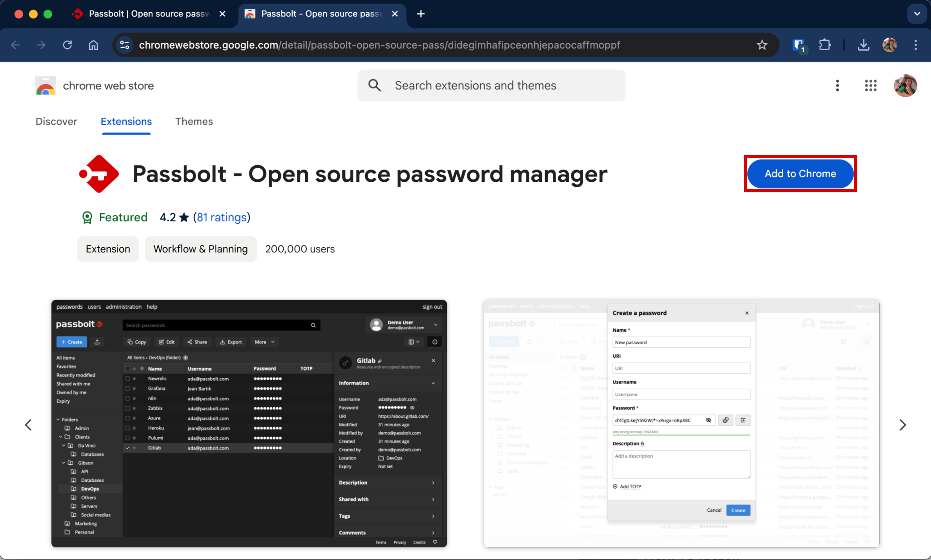The image size is (931, 560).
Task: Open site settings via the address bar icon
Action: 125,45
